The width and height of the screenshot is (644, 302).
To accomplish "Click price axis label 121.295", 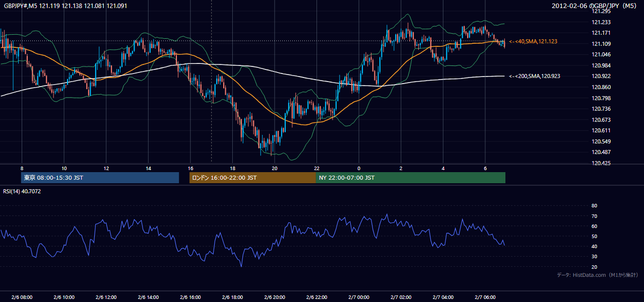I will pyautogui.click(x=601, y=11).
